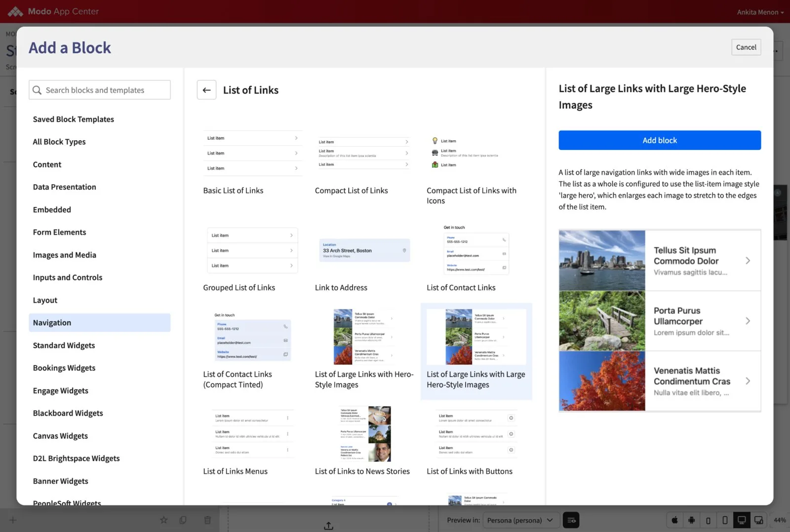This screenshot has width=790, height=532.
Task: Click the trash icon in bottom toolbar
Action: coord(207,520)
